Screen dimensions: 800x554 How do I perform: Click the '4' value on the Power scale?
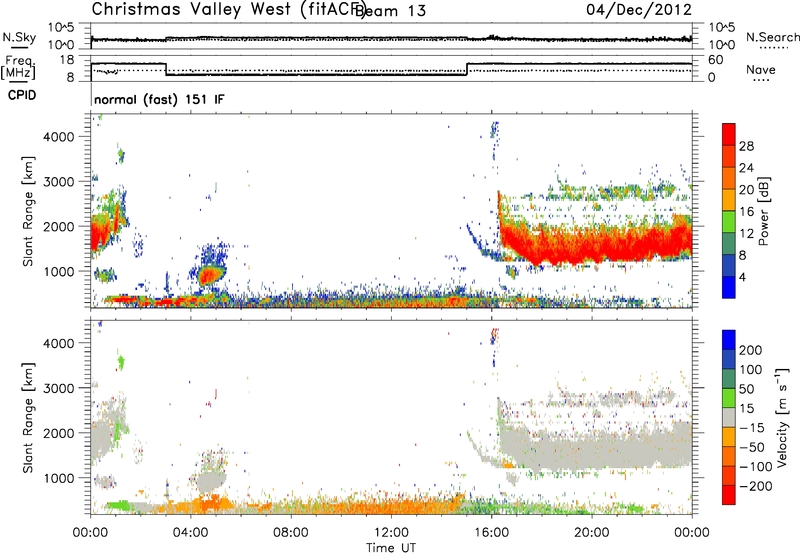[743, 277]
